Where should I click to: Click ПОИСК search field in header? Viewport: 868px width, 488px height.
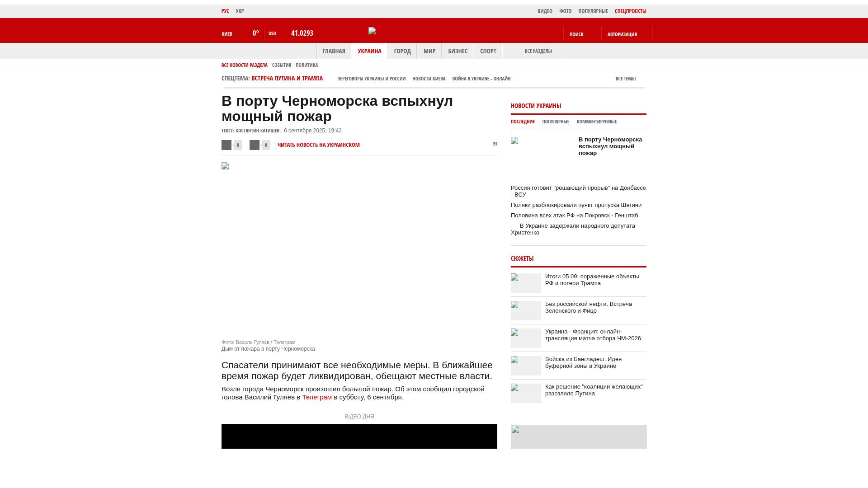[576, 34]
